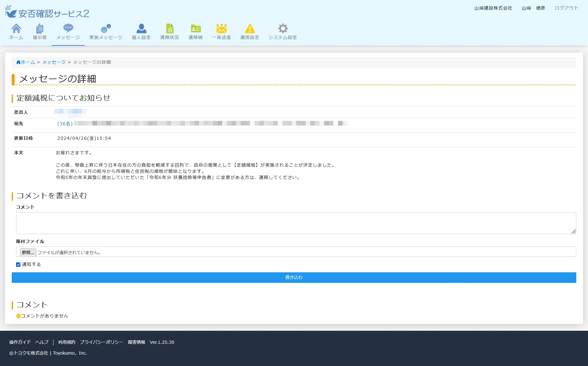Uncheck the 通知する notification checkbox

pos(19,264)
